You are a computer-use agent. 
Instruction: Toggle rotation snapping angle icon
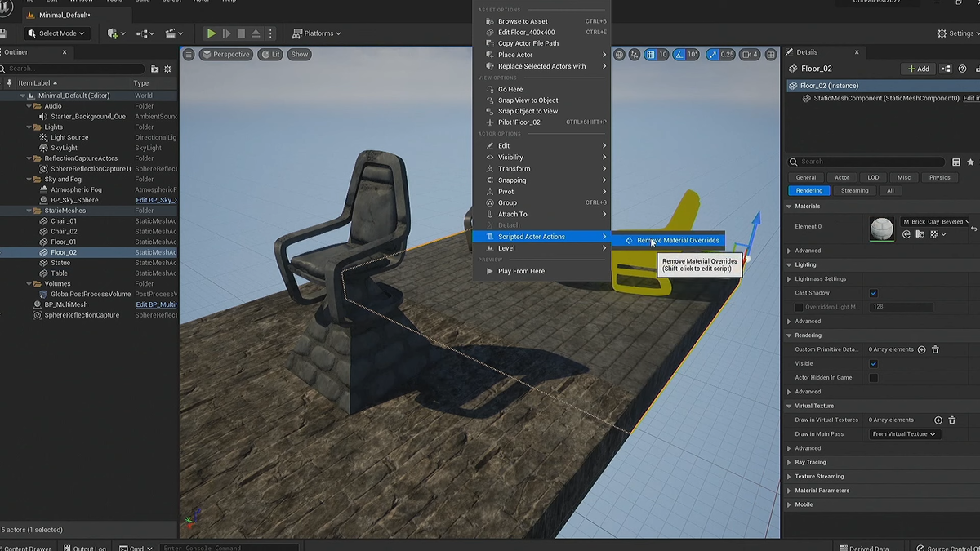click(678, 55)
